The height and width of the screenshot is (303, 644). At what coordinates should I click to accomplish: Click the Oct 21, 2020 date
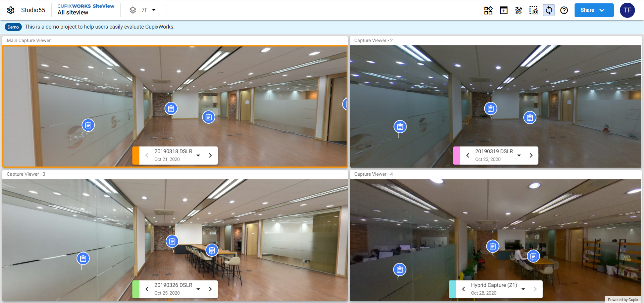pos(167,160)
